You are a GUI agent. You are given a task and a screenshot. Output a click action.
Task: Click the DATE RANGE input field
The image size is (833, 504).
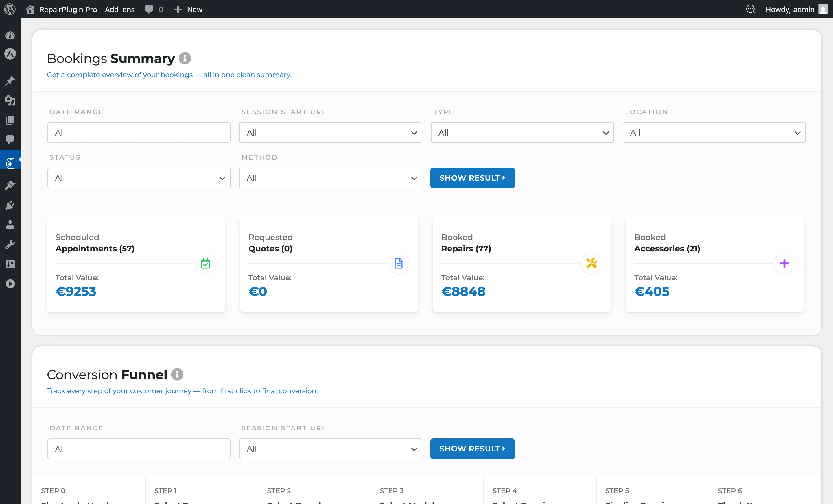coord(139,132)
